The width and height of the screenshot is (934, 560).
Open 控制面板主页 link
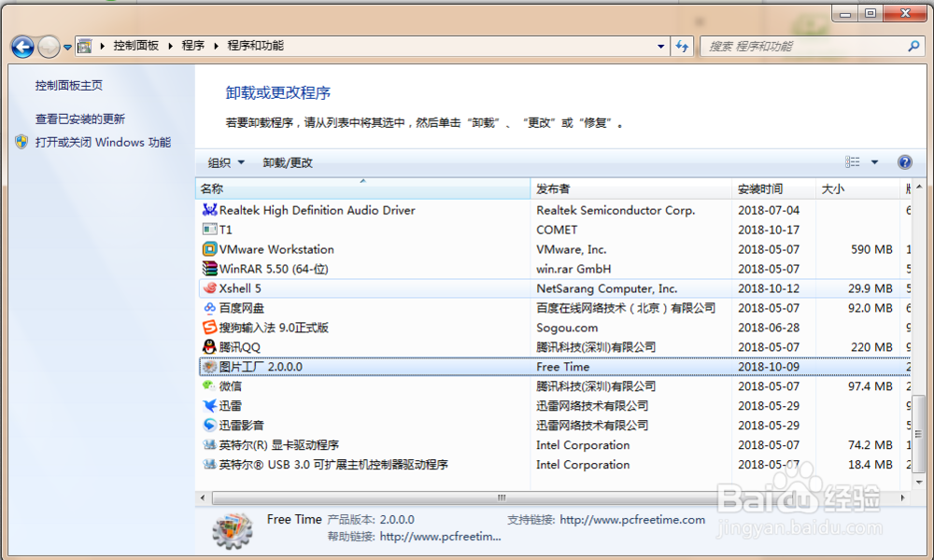[x=68, y=86]
